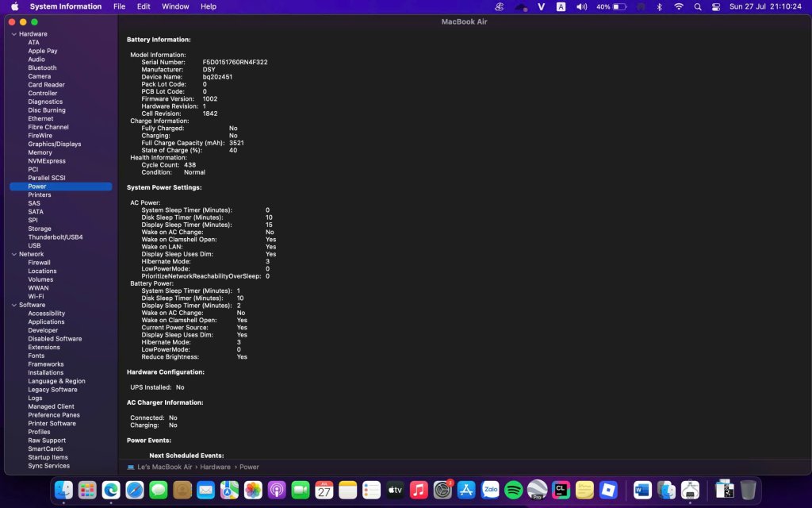Screen dimensions: 812x508
Task: Click the Wi-Fi status icon
Action: coord(678,6)
